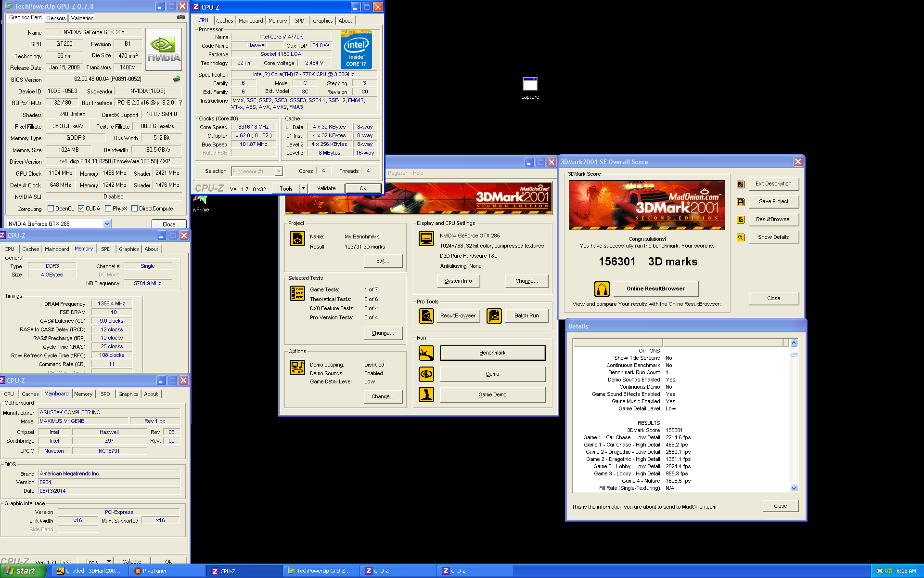Screen dimensions: 924x578
Task: Click the Benchmark button
Action: pyautogui.click(x=493, y=353)
